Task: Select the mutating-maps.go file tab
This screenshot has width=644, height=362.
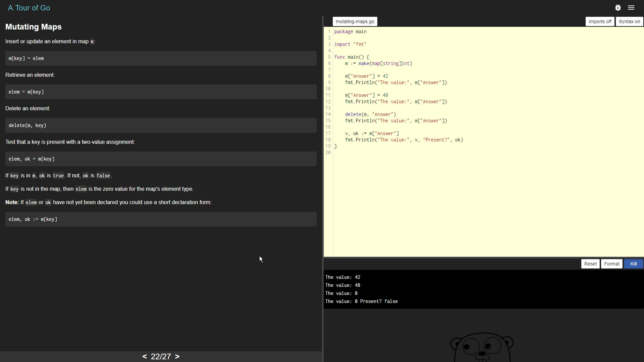Action: pyautogui.click(x=355, y=21)
